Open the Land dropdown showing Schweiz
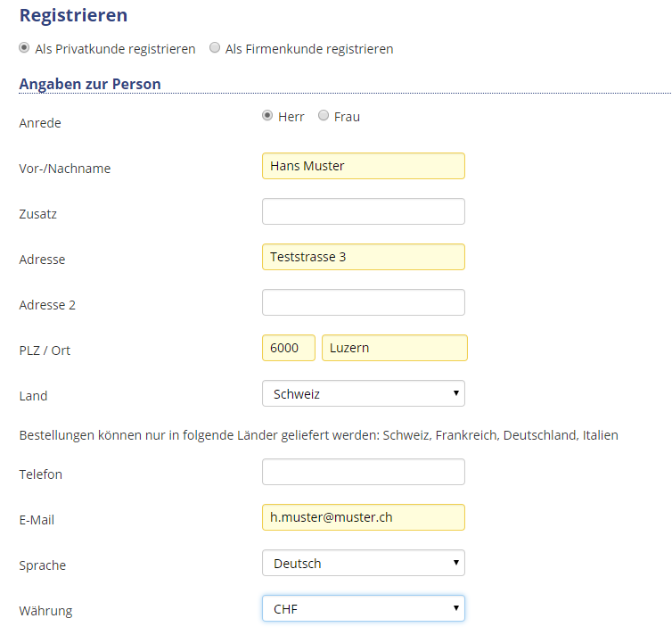This screenshot has height=635, width=672. pos(364,393)
